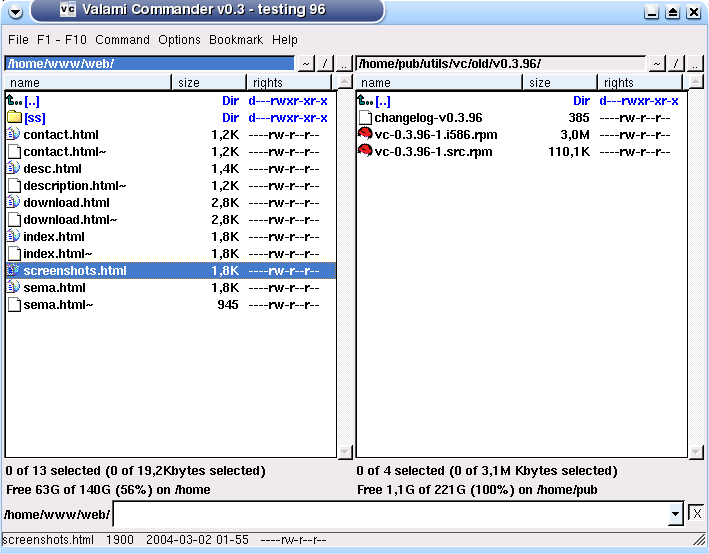Click the vc-0.3.96-1.src.rpm package icon

click(x=365, y=152)
